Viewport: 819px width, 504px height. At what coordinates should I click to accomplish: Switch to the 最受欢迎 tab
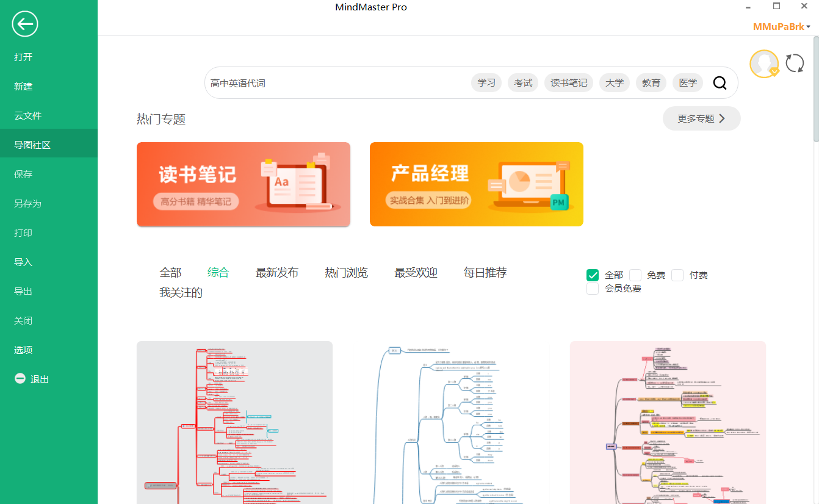tap(416, 273)
